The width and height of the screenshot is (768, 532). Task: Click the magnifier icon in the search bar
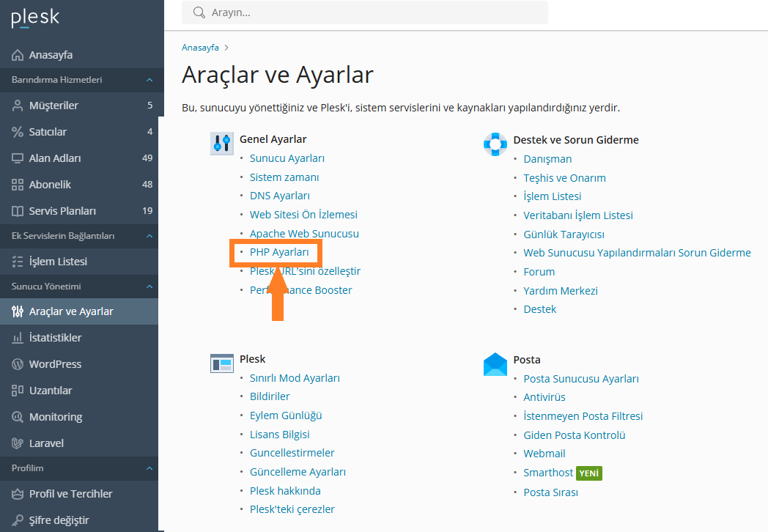(198, 12)
